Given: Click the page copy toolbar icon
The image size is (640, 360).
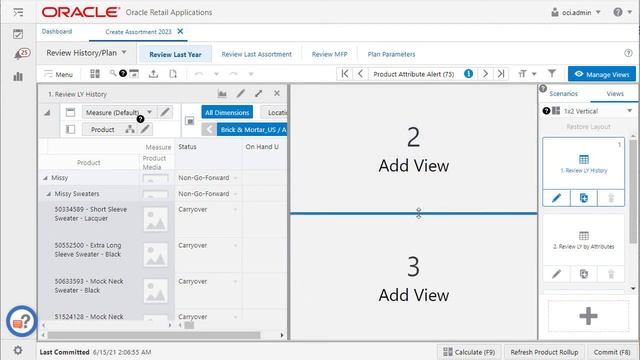Looking at the screenshot, I should coord(173,73).
